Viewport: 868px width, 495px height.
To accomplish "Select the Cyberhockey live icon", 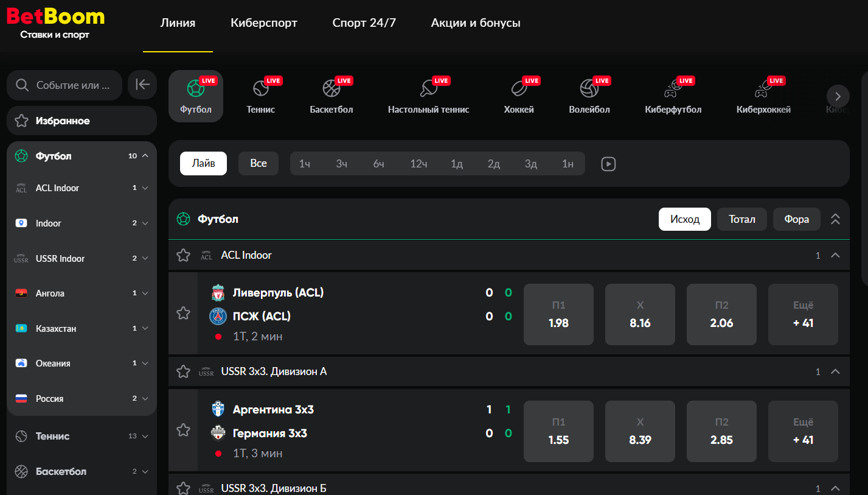I will (763, 96).
